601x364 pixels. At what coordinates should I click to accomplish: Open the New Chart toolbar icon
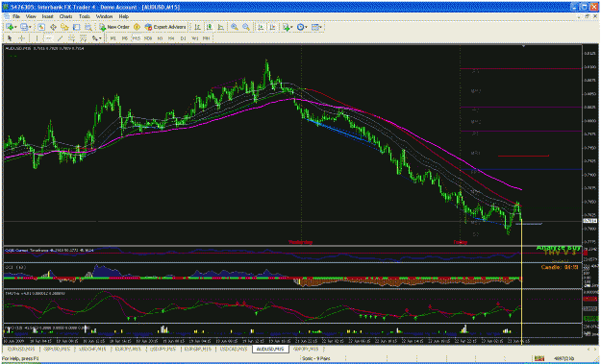10,27
